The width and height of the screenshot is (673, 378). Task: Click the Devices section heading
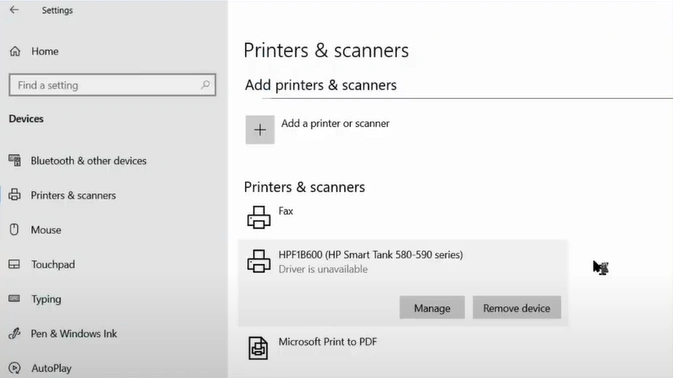click(x=26, y=119)
